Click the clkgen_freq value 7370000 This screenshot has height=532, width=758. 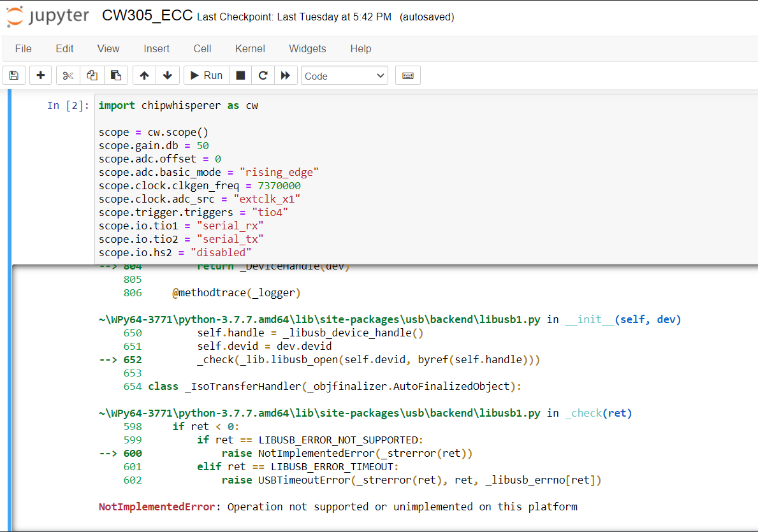[279, 186]
